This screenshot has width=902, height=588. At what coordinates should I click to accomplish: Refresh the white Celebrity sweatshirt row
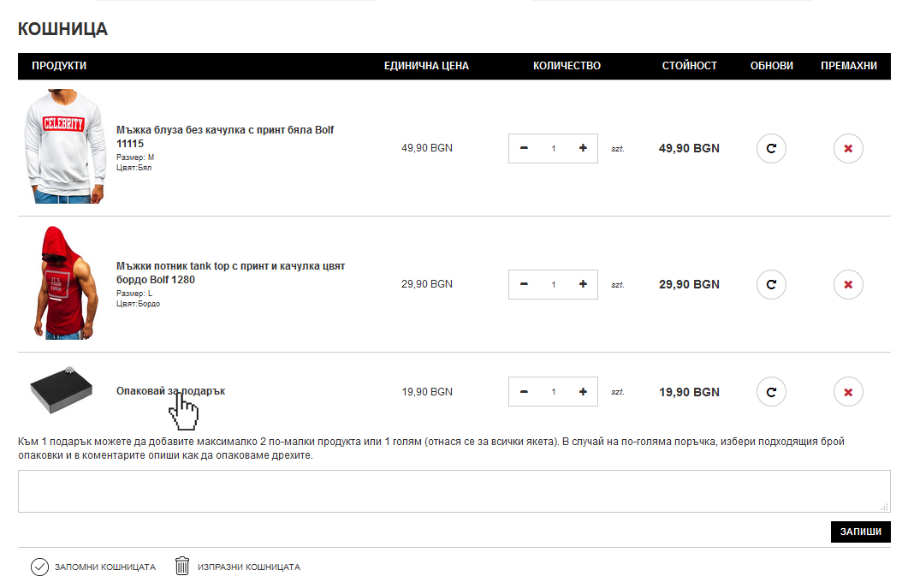coord(771,149)
